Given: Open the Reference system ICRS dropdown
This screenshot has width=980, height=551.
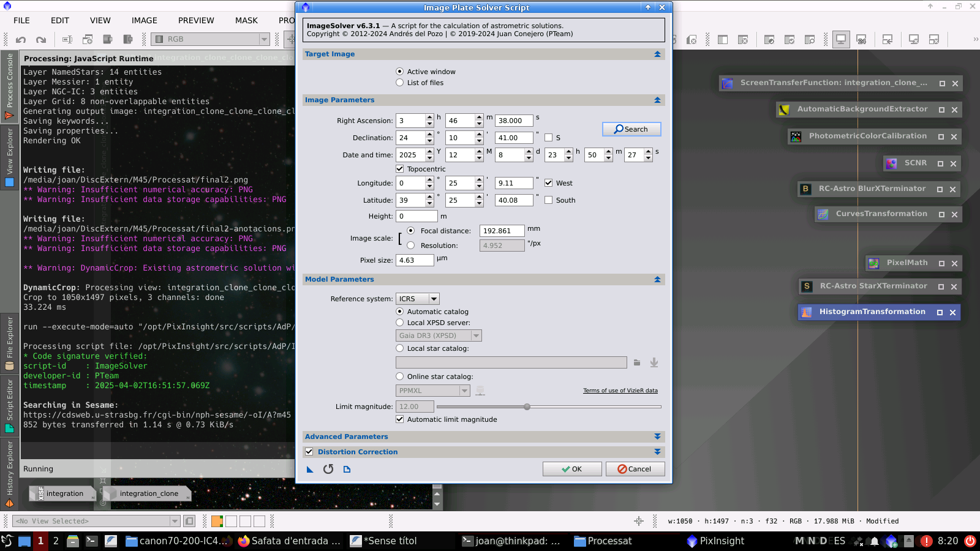Looking at the screenshot, I should tap(418, 299).
